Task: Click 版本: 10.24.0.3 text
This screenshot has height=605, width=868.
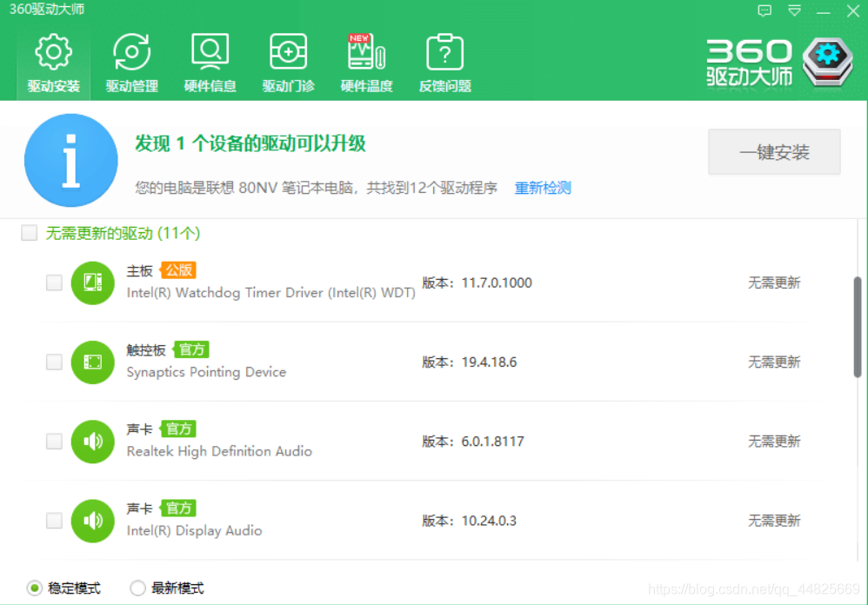Action: [x=470, y=521]
